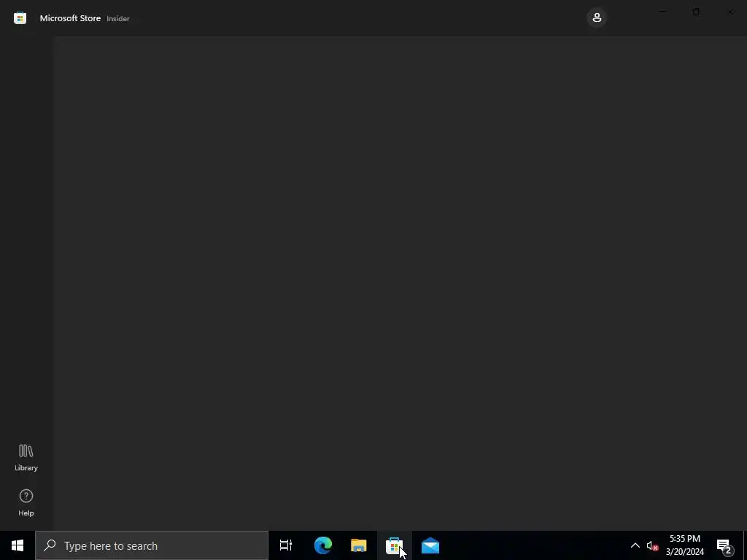This screenshot has height=560, width=747.
Task: Click the Insider label in title bar
Action: pos(117,18)
